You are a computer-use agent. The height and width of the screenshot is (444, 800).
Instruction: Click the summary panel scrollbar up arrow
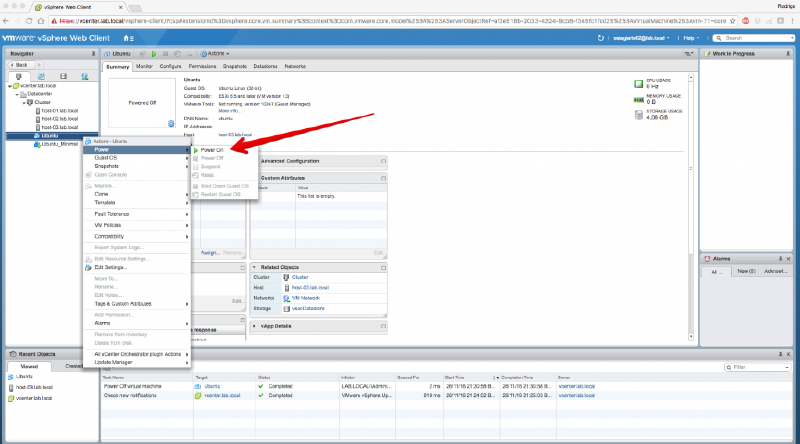click(x=691, y=78)
